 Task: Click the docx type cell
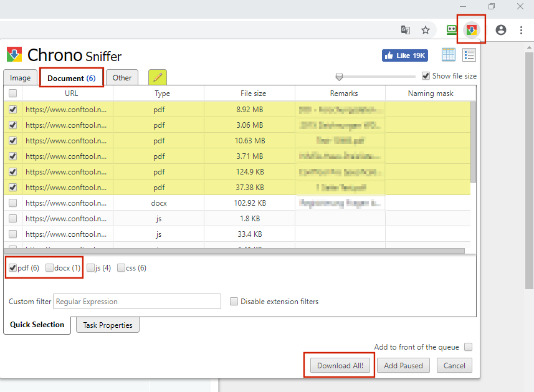[x=159, y=203]
